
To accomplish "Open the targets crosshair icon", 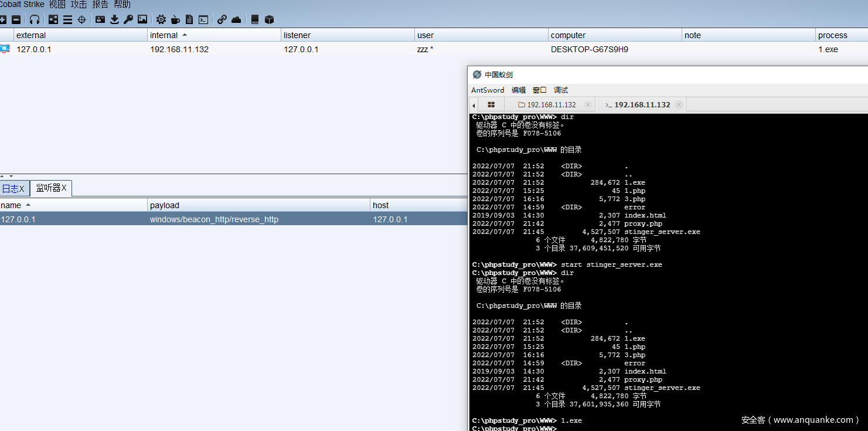I will pyautogui.click(x=82, y=19).
